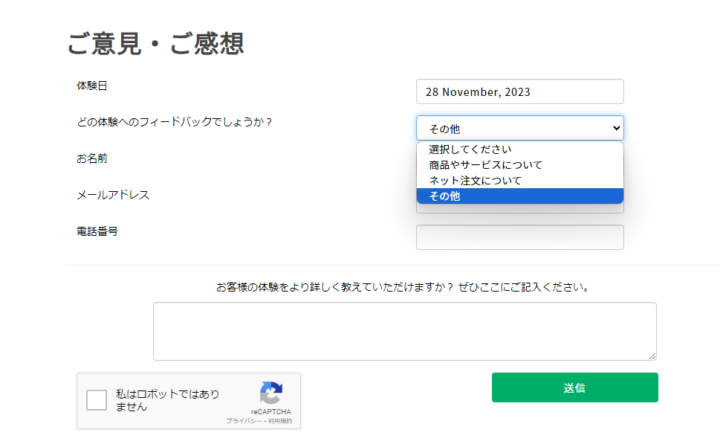This screenshot has height=444, width=720.
Task: Click the 私はロボットではありません label text
Action: 167,401
